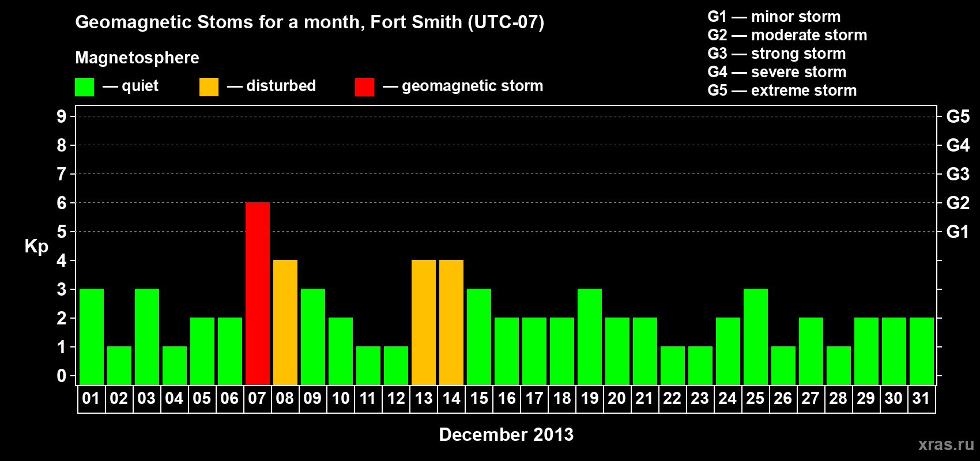Click the 'G5' right axis label
The image size is (980, 461).
958,116
